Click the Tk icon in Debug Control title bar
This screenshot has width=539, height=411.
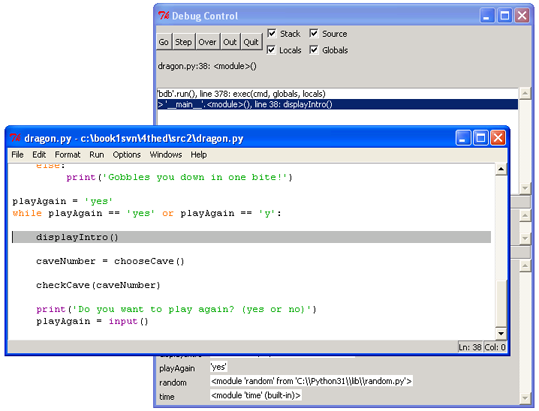[164, 15]
